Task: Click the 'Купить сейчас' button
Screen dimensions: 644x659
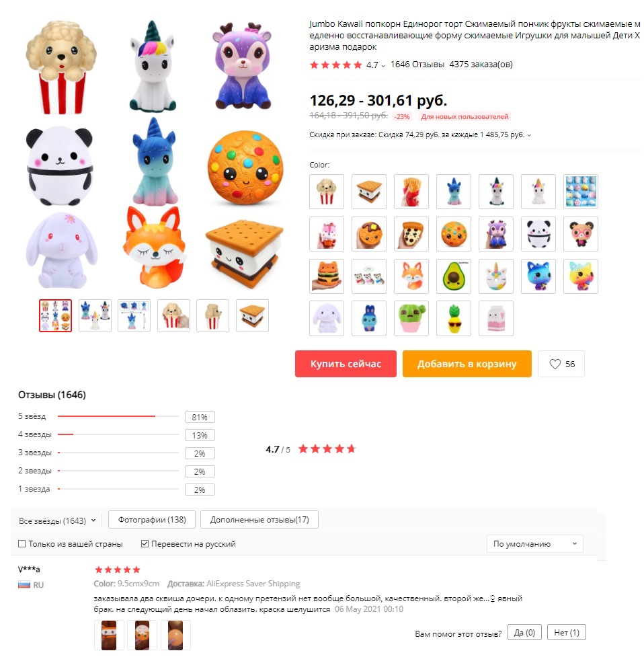Action: point(346,364)
